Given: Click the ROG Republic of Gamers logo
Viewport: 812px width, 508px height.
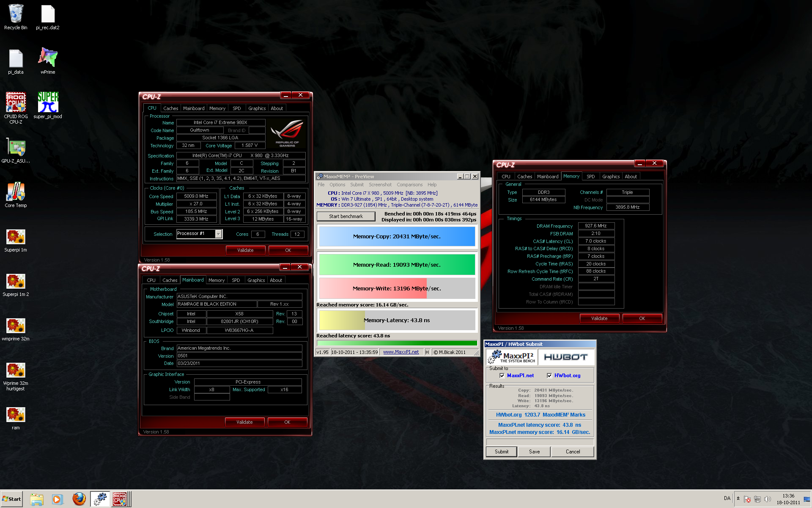Looking at the screenshot, I should (x=287, y=133).
